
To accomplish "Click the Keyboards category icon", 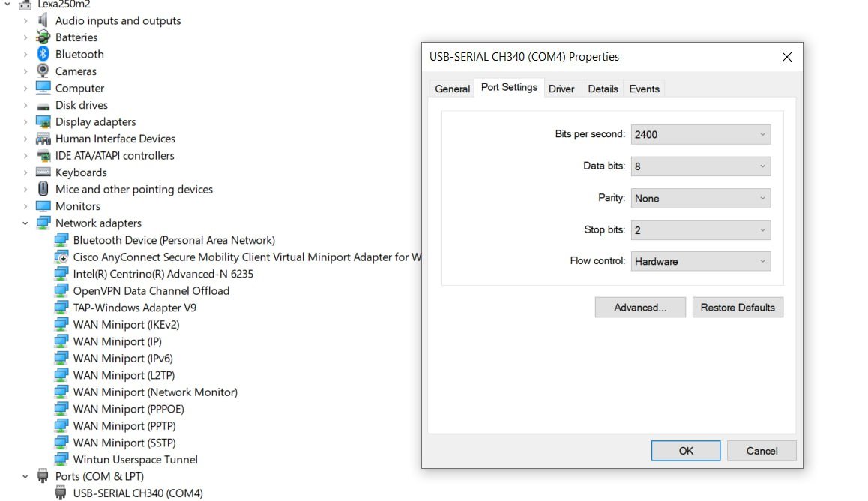I will [x=43, y=172].
